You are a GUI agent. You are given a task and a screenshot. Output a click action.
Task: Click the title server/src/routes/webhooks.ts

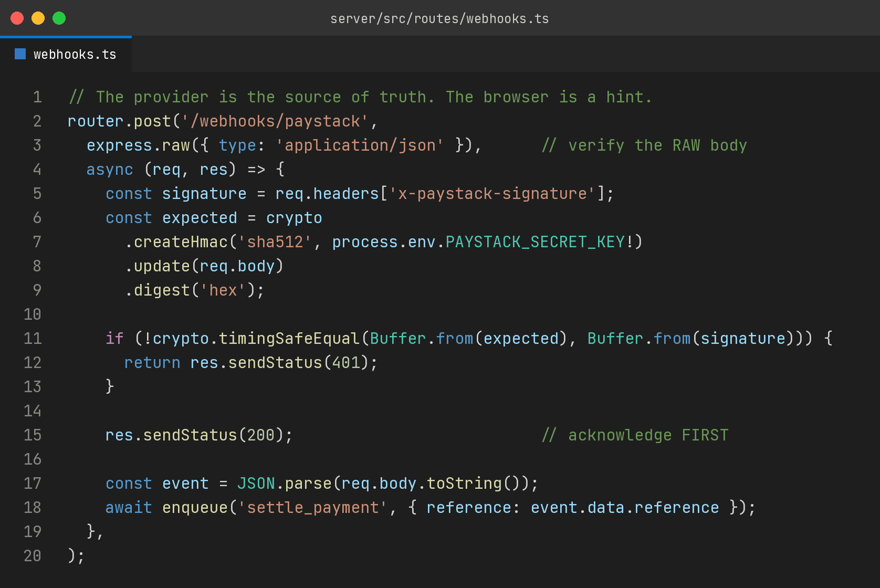[x=439, y=19]
